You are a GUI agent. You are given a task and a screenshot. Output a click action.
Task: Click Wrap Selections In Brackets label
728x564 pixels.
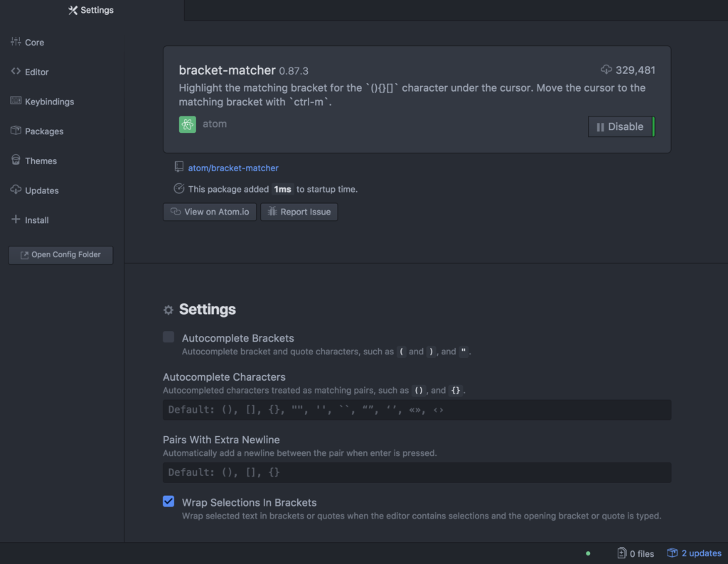[250, 502]
